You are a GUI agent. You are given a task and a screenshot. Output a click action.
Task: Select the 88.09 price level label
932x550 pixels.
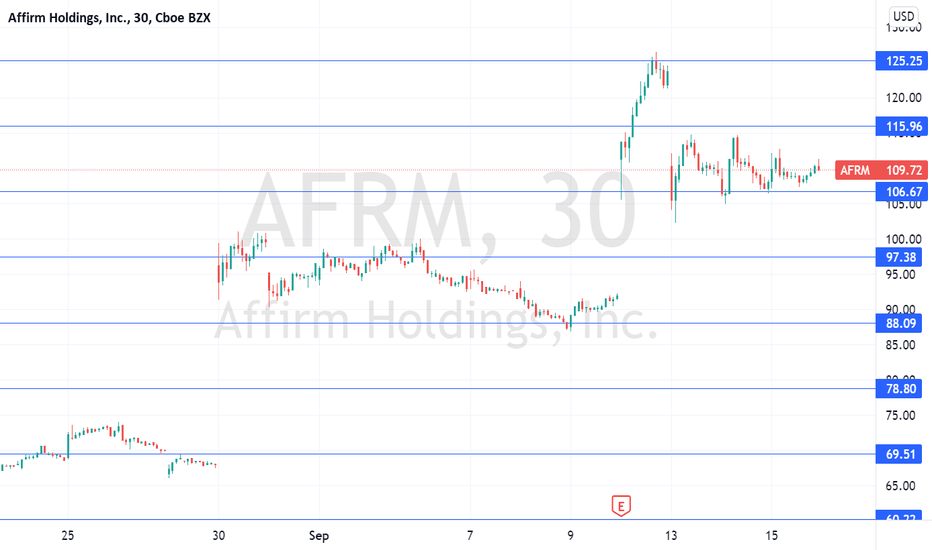899,323
